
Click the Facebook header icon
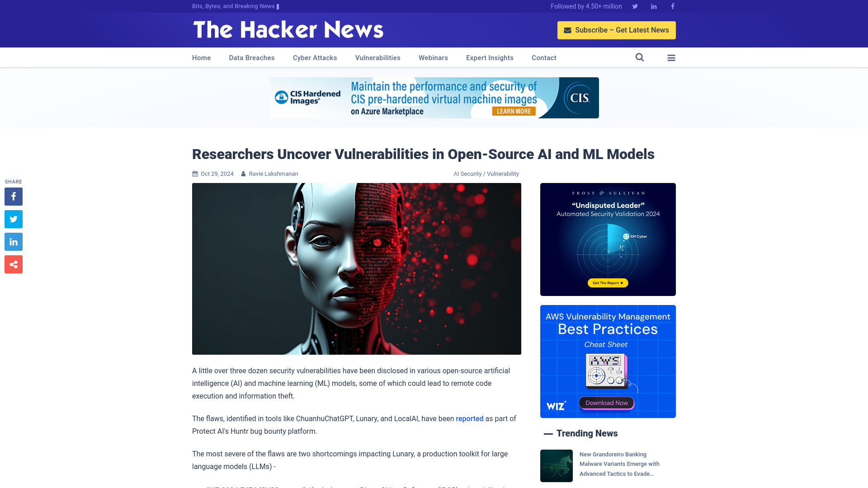(x=672, y=6)
